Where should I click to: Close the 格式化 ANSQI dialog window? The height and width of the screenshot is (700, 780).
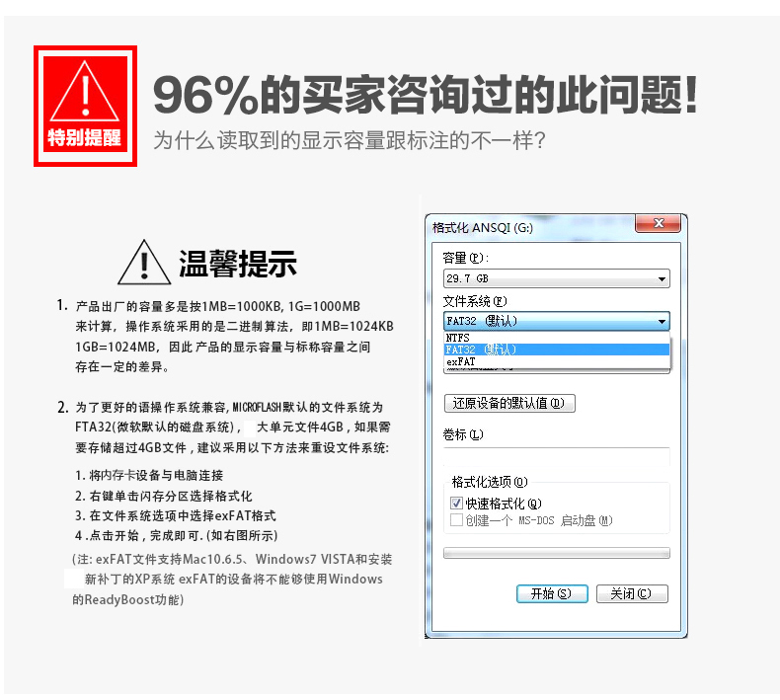[x=659, y=223]
